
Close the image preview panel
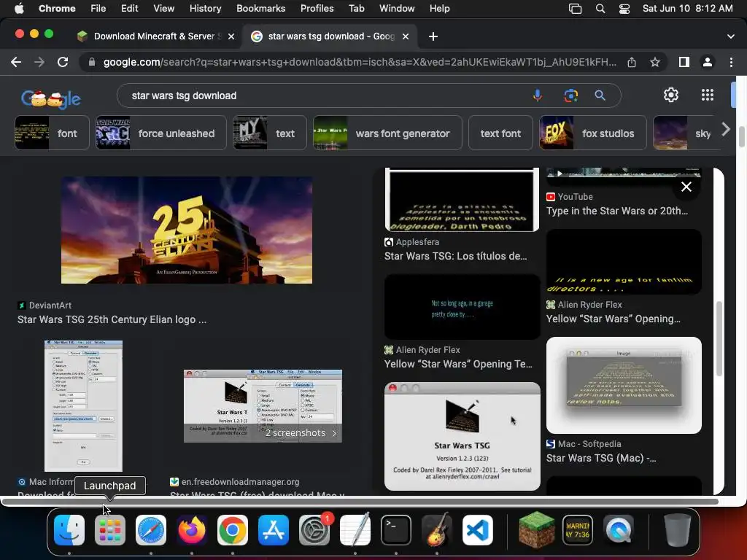coord(686,187)
